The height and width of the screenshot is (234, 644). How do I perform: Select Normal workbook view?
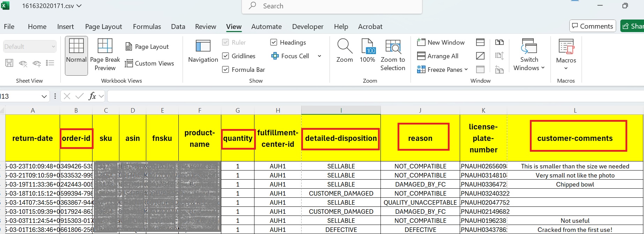tap(76, 55)
